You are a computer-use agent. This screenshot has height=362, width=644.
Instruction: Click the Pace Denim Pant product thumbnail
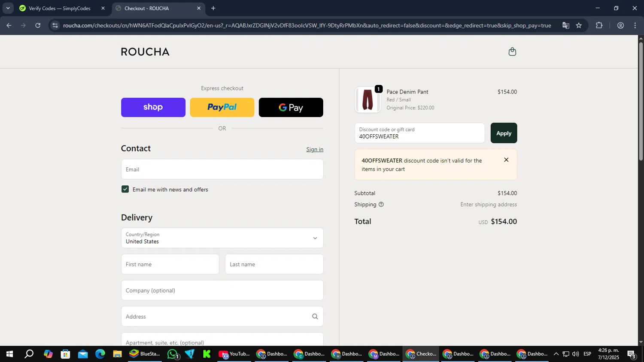[x=368, y=100]
